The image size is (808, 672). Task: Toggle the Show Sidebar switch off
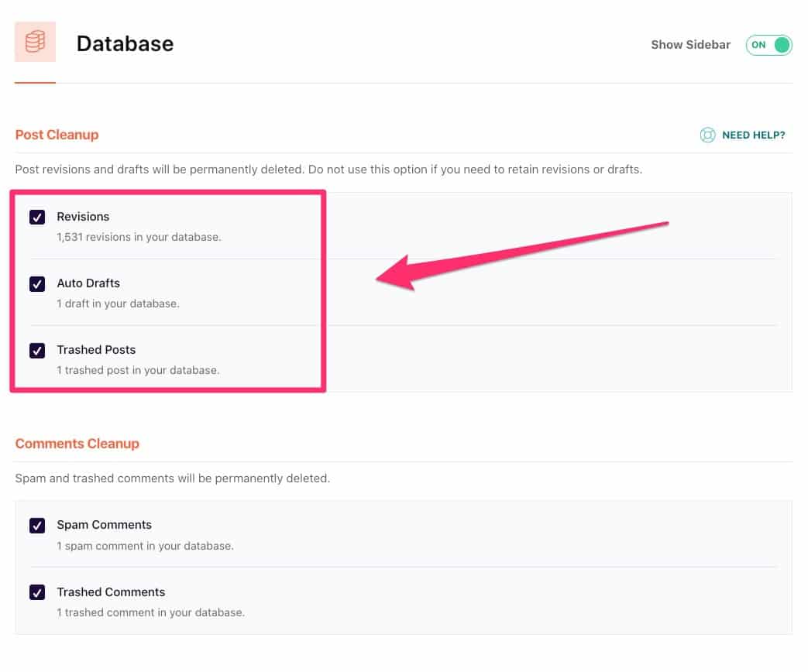768,45
